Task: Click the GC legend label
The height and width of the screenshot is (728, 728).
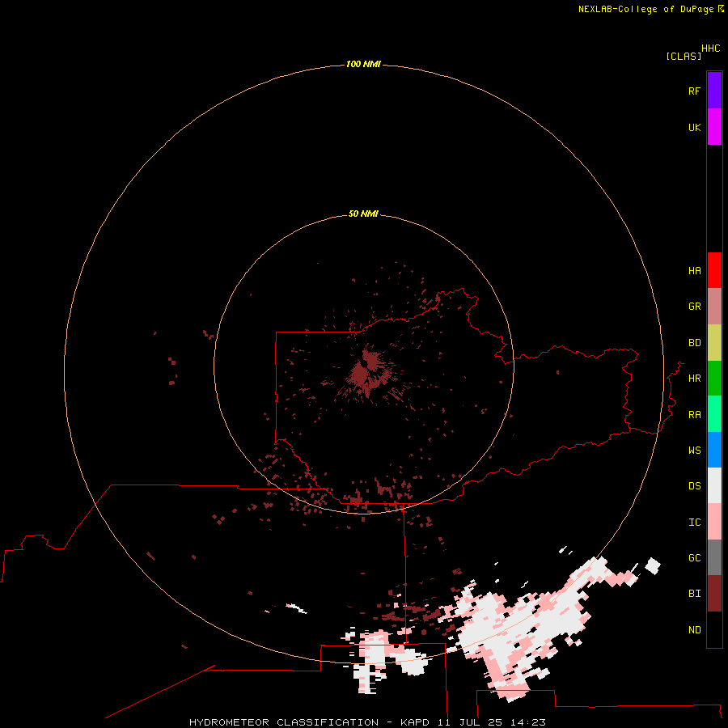Action: pos(694,558)
